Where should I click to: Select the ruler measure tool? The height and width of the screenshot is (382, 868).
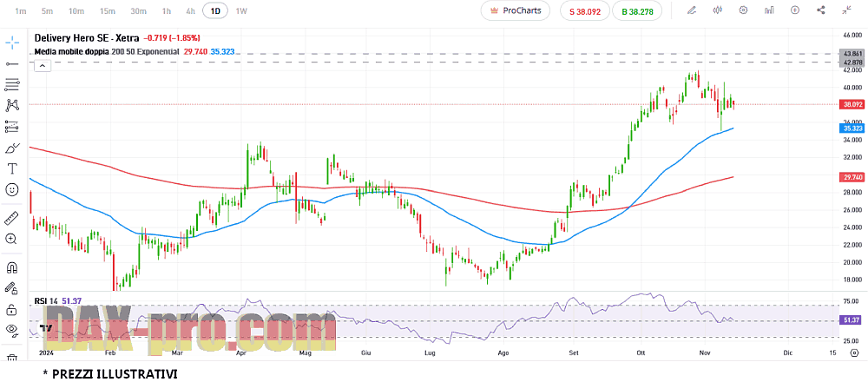pyautogui.click(x=12, y=218)
